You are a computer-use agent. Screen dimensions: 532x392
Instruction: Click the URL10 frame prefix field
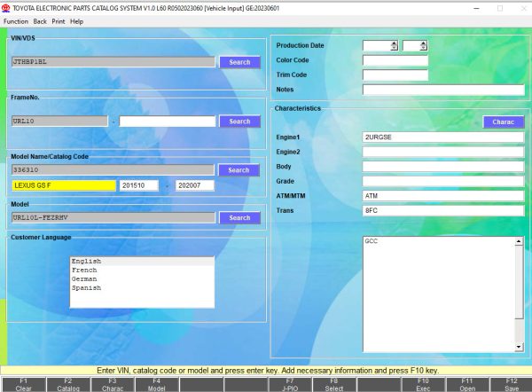pos(59,122)
